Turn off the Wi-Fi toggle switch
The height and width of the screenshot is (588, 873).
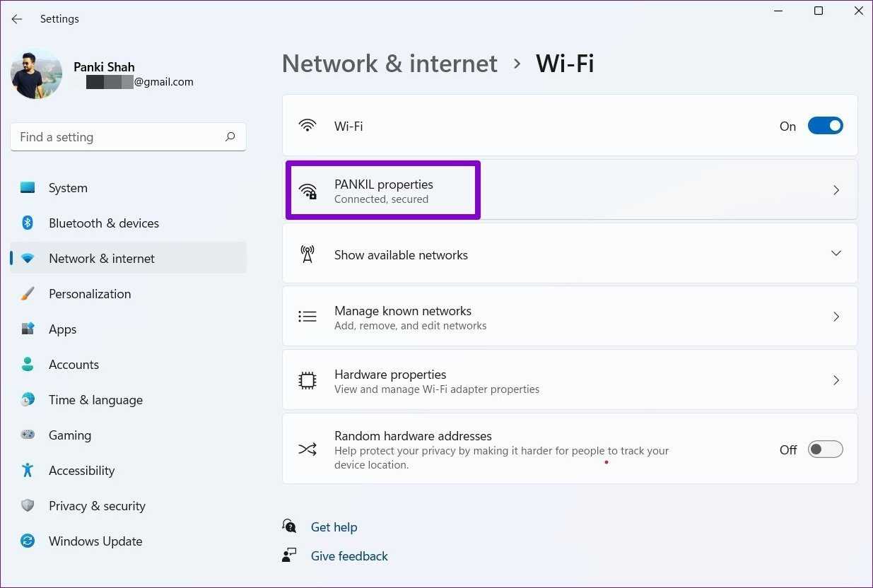(x=825, y=126)
